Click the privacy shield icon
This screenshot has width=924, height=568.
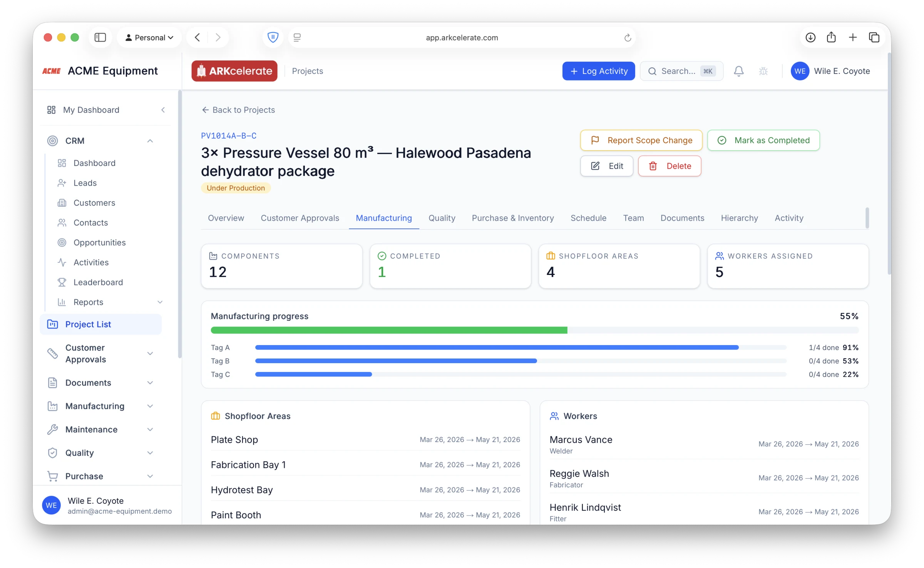click(273, 37)
